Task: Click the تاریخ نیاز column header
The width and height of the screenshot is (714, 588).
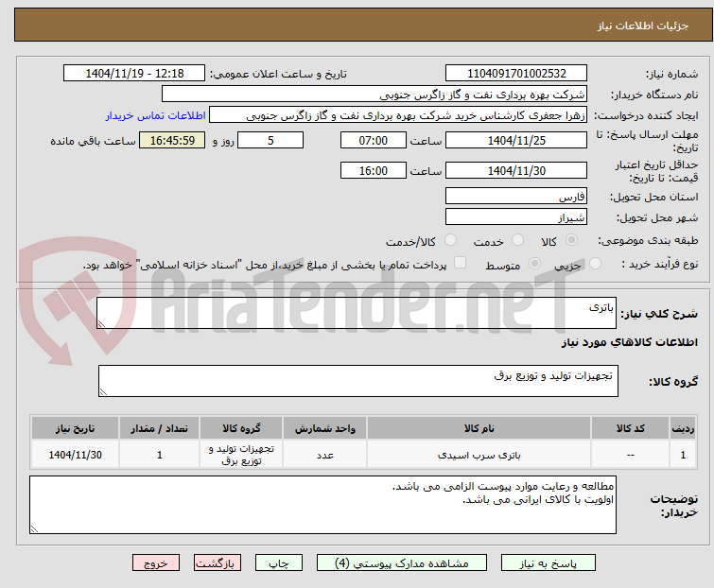Action: 75,428
